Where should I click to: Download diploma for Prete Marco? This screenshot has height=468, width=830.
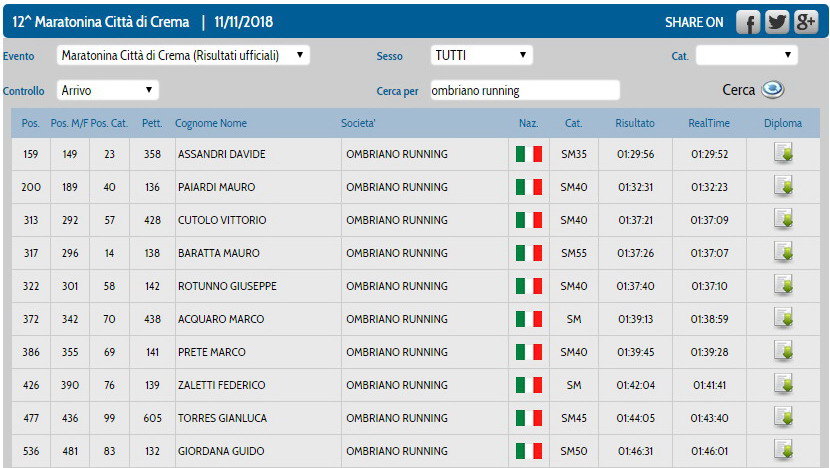point(783,351)
